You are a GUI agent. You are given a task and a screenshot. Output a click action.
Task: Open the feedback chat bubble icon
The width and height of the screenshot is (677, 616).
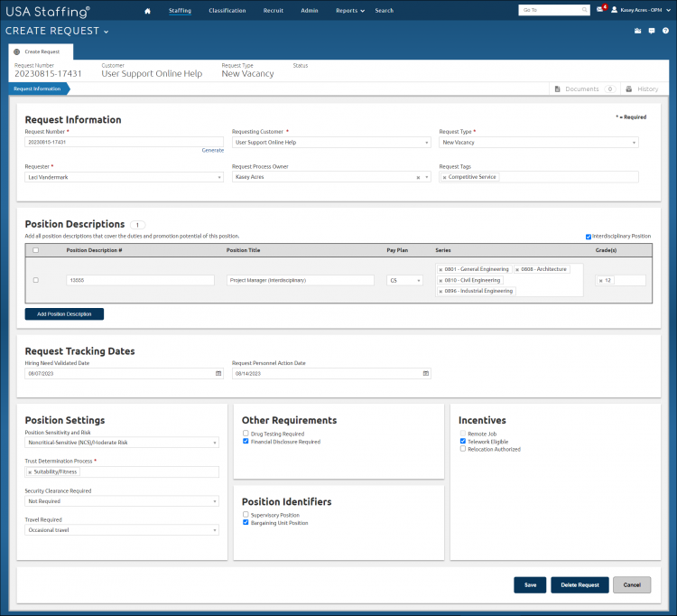pyautogui.click(x=652, y=31)
